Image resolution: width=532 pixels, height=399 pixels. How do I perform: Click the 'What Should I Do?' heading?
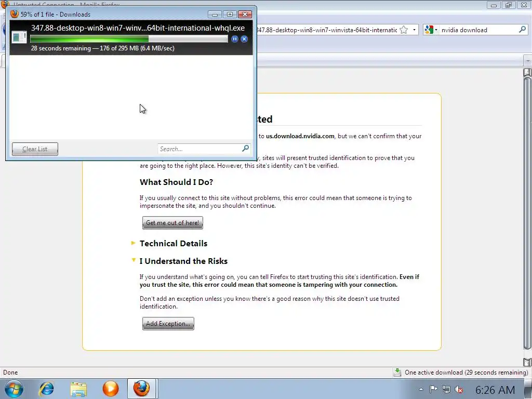(x=177, y=182)
